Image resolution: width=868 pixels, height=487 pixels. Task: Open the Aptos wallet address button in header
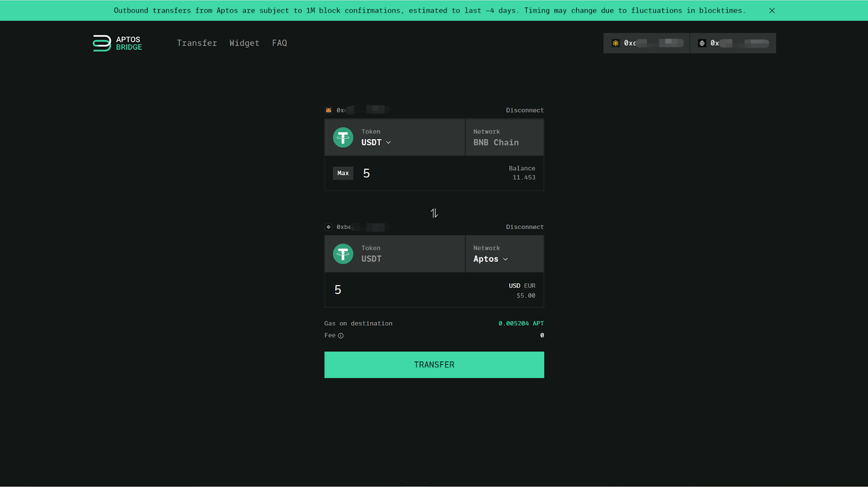733,43
